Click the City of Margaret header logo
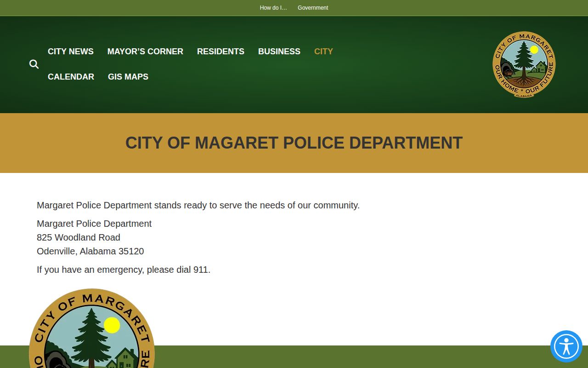The height and width of the screenshot is (368, 588). [x=524, y=64]
